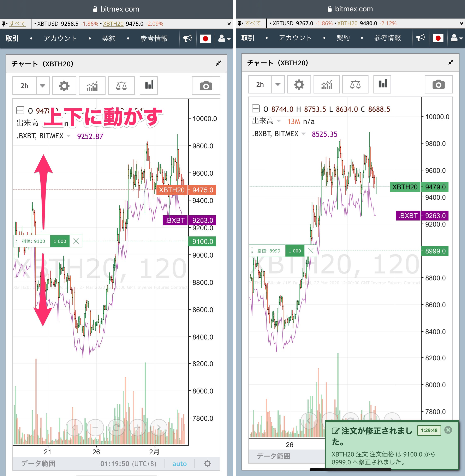Click the announcements megaphone icon in left navbar
Image resolution: width=465 pixels, height=476 pixels.
[x=187, y=38]
